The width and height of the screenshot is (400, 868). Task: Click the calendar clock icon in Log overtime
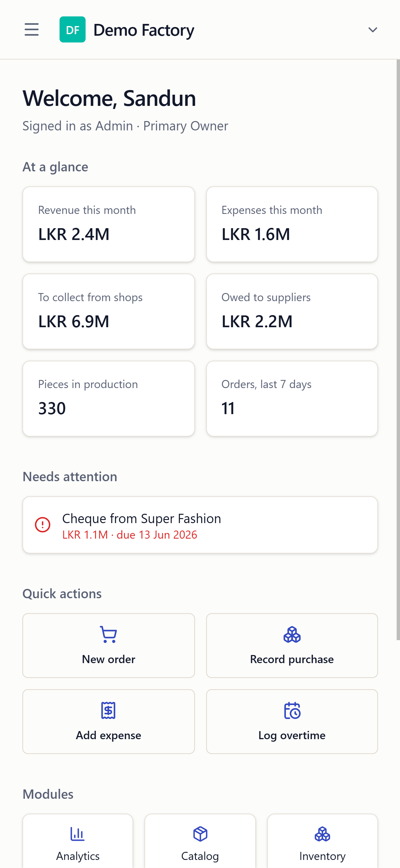point(292,711)
